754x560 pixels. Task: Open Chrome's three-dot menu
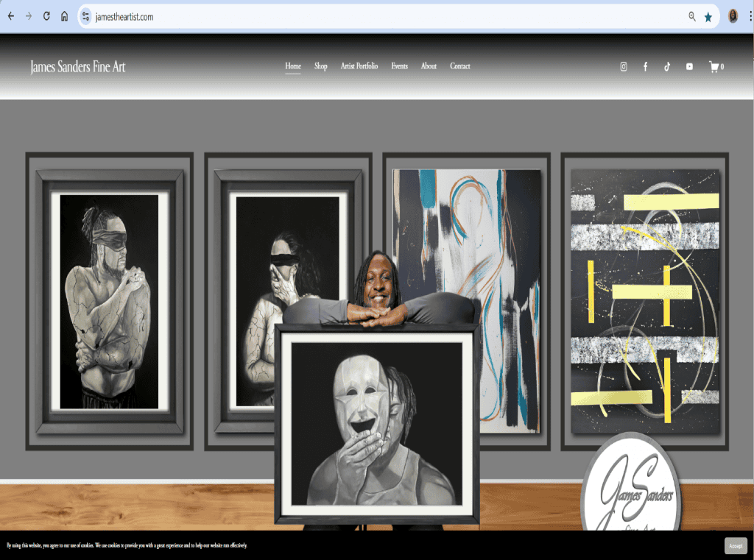pyautogui.click(x=750, y=16)
